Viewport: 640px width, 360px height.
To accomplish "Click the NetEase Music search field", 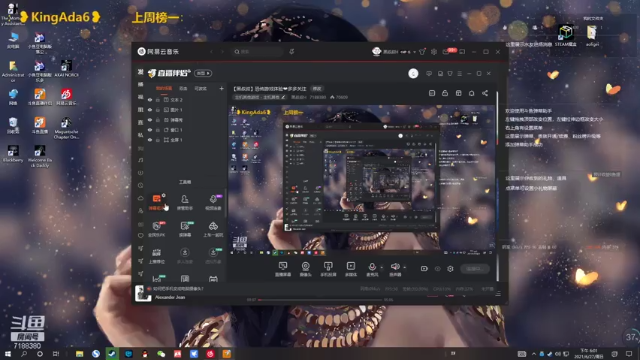I will click(x=257, y=52).
